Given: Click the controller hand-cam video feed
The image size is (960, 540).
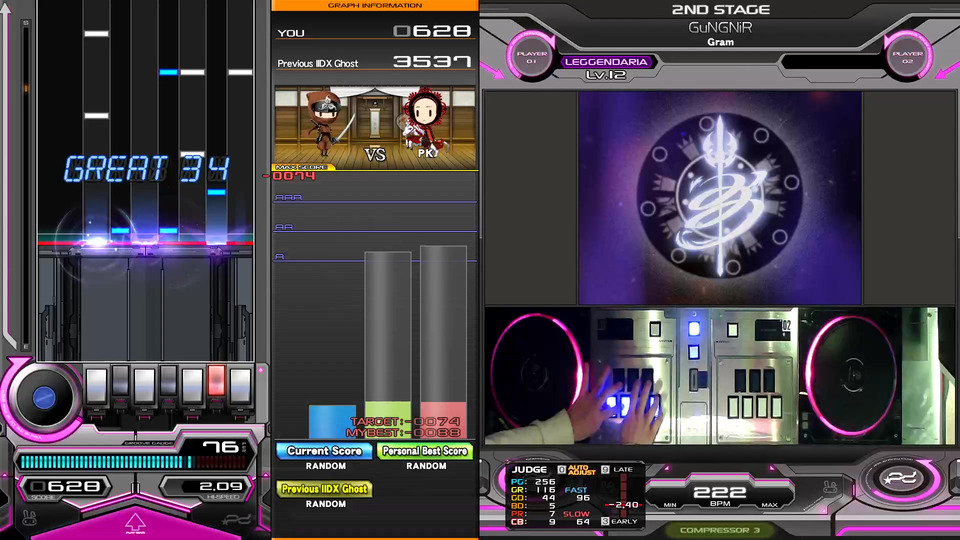Looking at the screenshot, I should 720,375.
